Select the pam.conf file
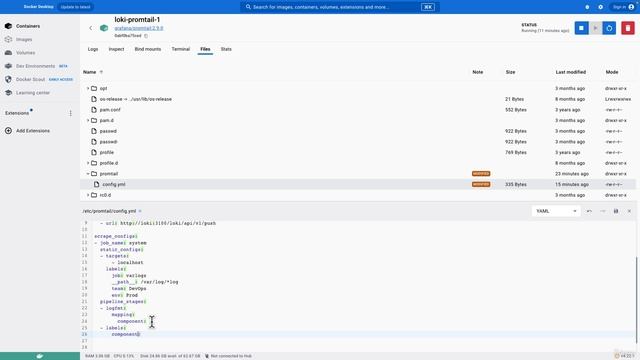Screen dimensions: 640x360 click(x=110, y=110)
